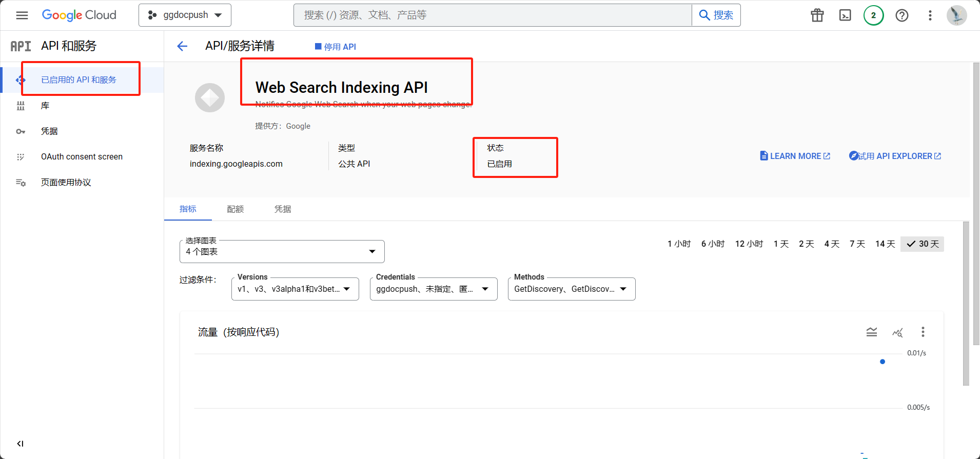Click the Web Search Indexing API product icon
Viewport: 980px width, 459px height.
[x=210, y=97]
